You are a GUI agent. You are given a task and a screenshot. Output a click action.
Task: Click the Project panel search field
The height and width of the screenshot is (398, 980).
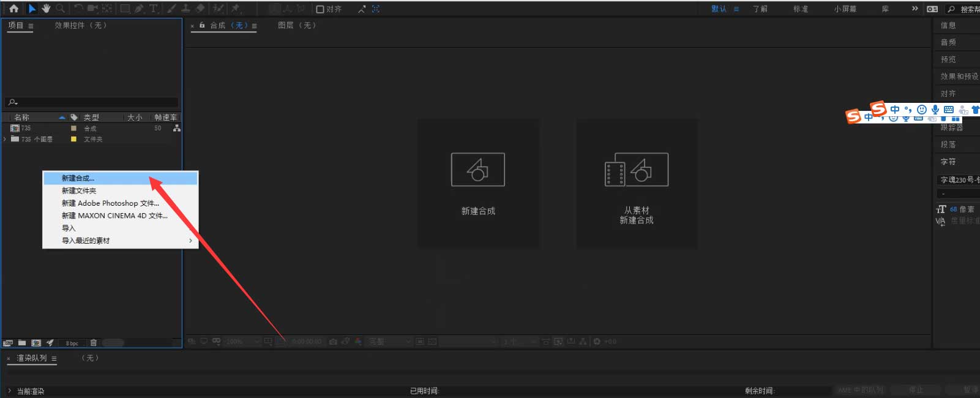92,102
